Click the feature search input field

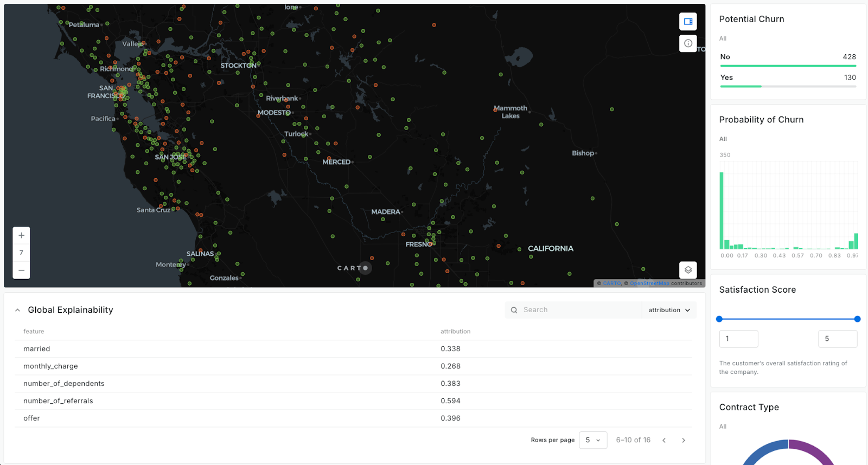point(579,310)
